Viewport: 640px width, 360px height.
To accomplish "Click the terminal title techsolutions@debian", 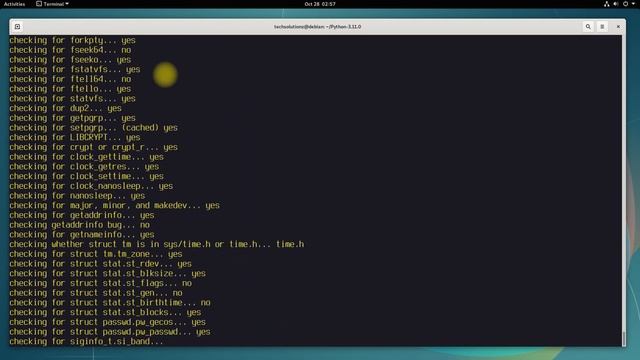I will (x=318, y=27).
